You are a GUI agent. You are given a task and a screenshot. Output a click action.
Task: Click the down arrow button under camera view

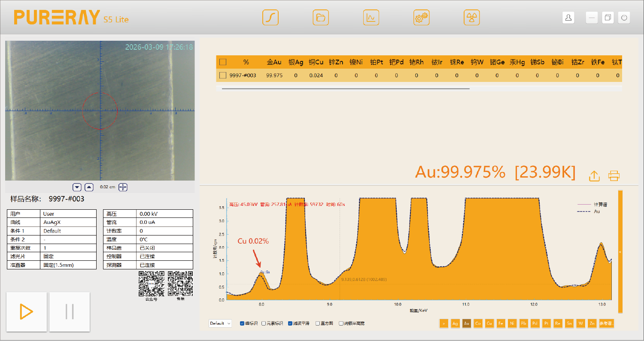(77, 187)
